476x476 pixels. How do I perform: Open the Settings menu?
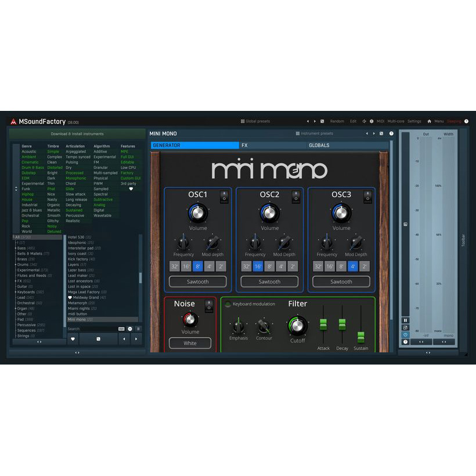point(414,121)
